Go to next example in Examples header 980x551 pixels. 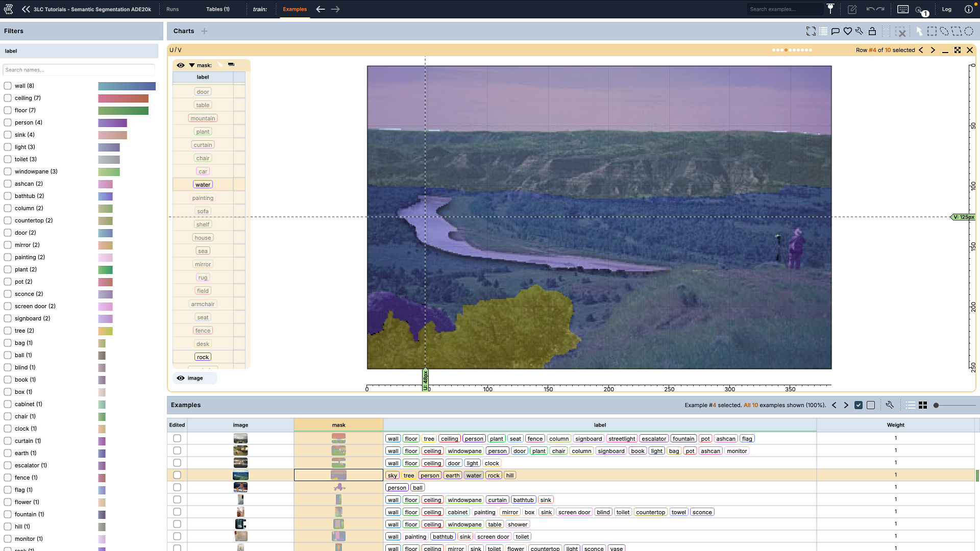coord(846,405)
